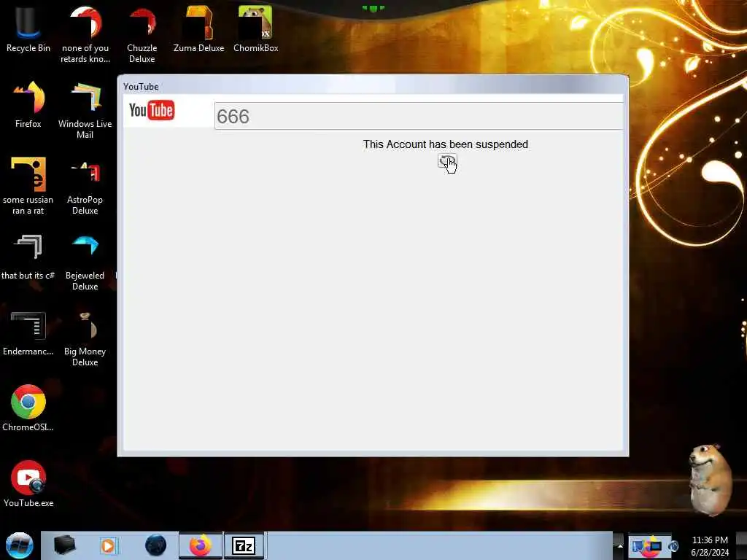The image size is (747, 560).
Task: Switch to the 7z taskbar button
Action: coord(244,545)
